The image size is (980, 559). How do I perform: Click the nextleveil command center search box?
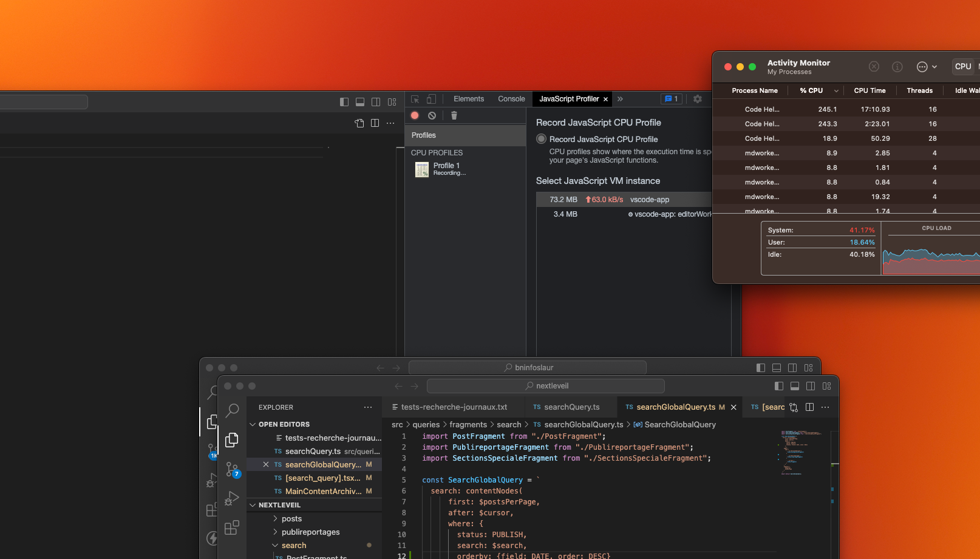[x=546, y=386]
